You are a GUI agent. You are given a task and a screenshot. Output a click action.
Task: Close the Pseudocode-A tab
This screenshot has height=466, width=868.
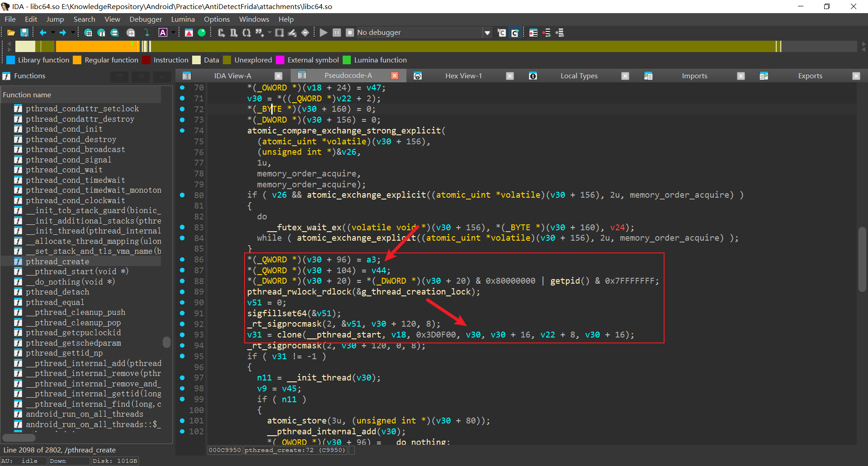[x=395, y=76]
